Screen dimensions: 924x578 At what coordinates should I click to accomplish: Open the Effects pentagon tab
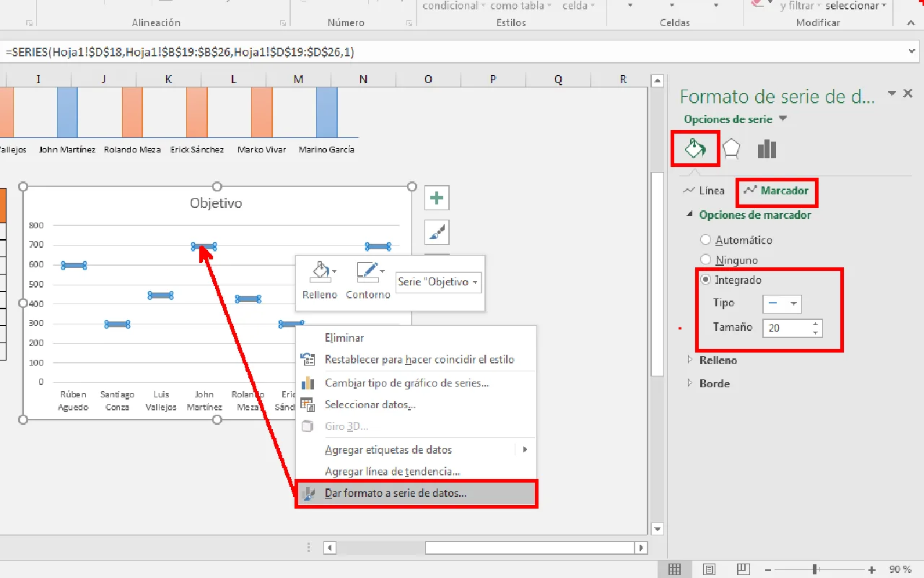click(731, 149)
